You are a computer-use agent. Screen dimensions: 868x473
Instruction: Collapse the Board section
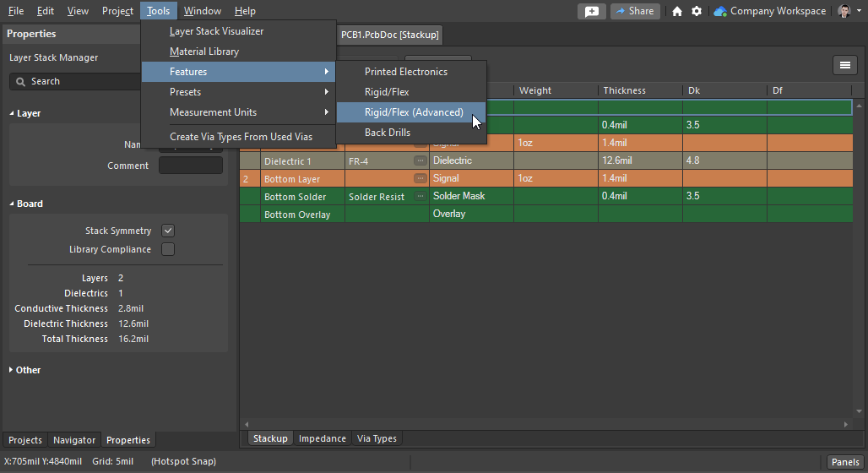tap(13, 204)
